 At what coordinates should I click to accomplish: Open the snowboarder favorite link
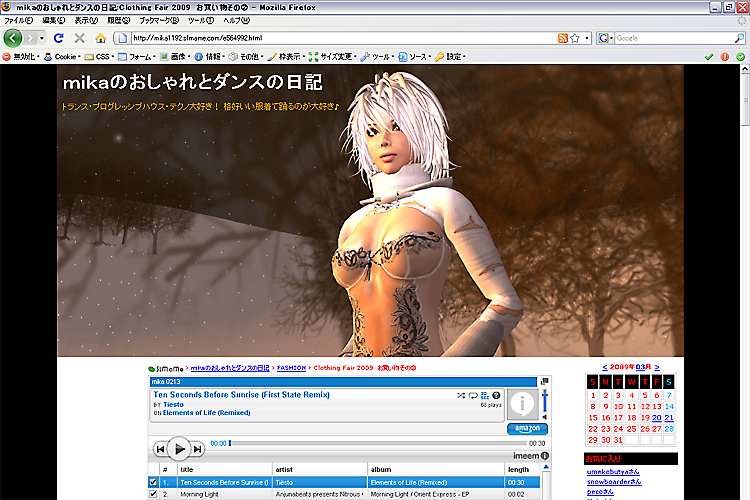tap(614, 482)
